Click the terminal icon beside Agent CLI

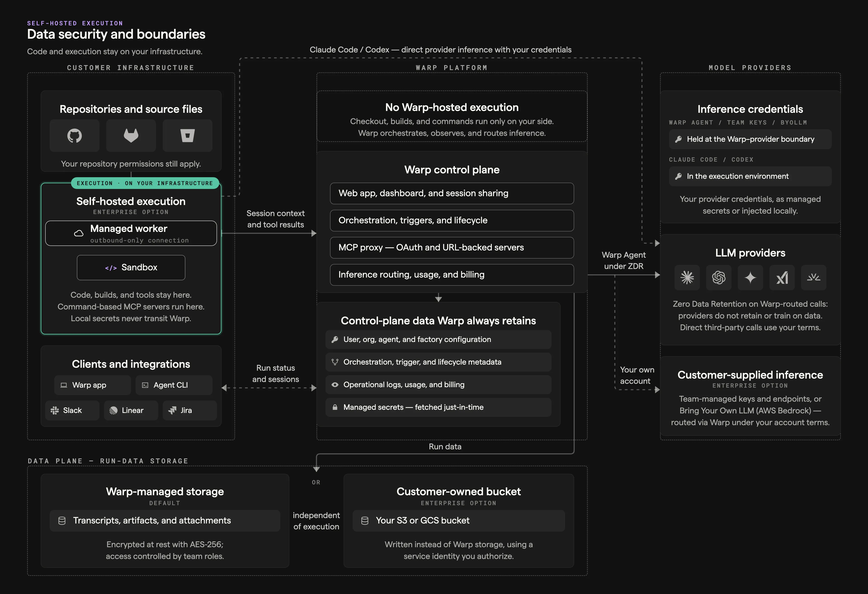tap(145, 385)
